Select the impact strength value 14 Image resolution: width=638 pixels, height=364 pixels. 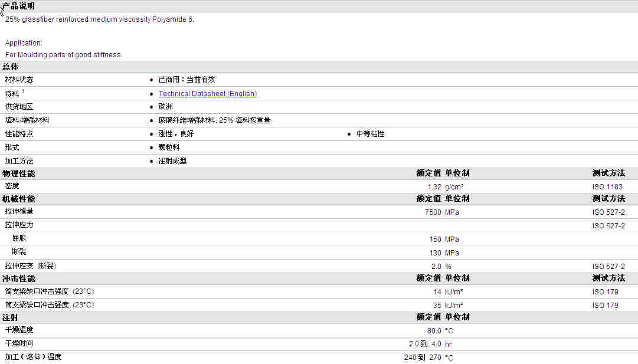point(437,292)
